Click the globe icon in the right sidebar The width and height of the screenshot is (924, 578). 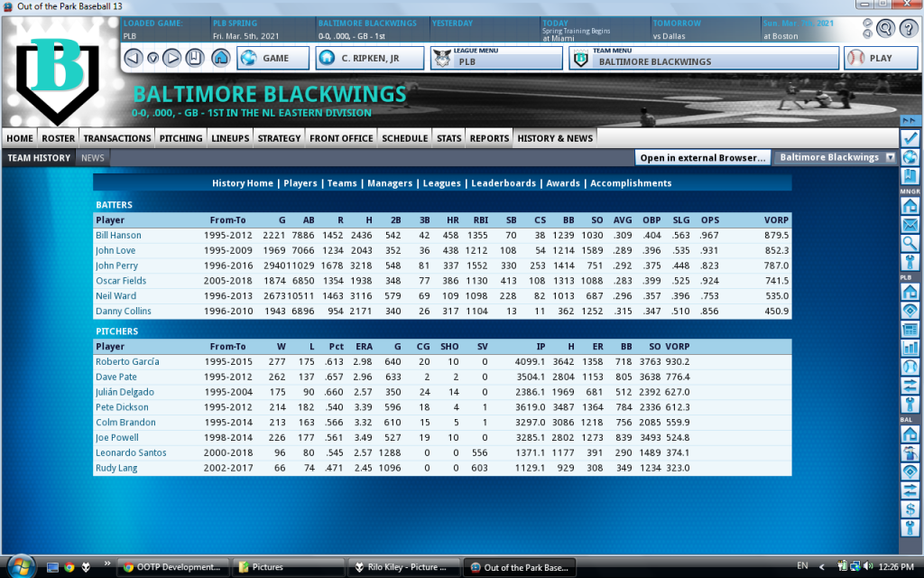(x=910, y=156)
